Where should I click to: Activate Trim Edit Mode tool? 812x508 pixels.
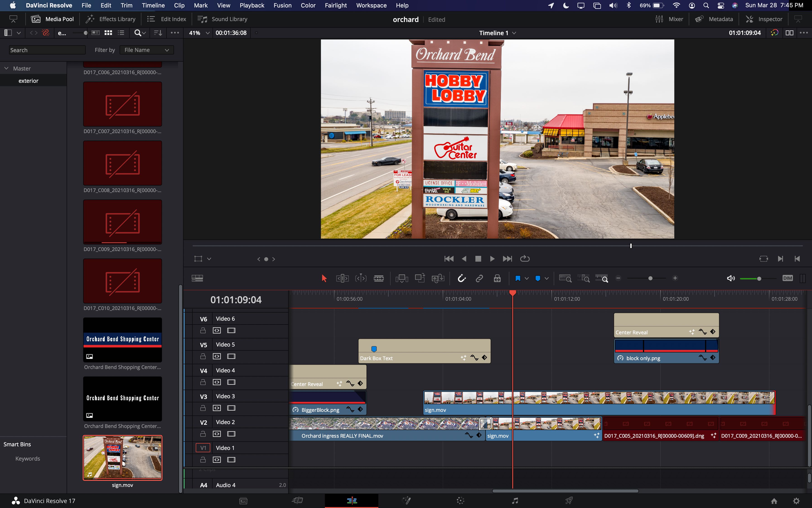[342, 278]
